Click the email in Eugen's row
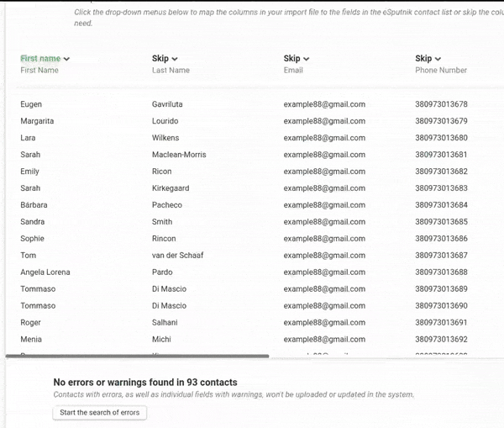The height and width of the screenshot is (428, 504). pos(324,104)
